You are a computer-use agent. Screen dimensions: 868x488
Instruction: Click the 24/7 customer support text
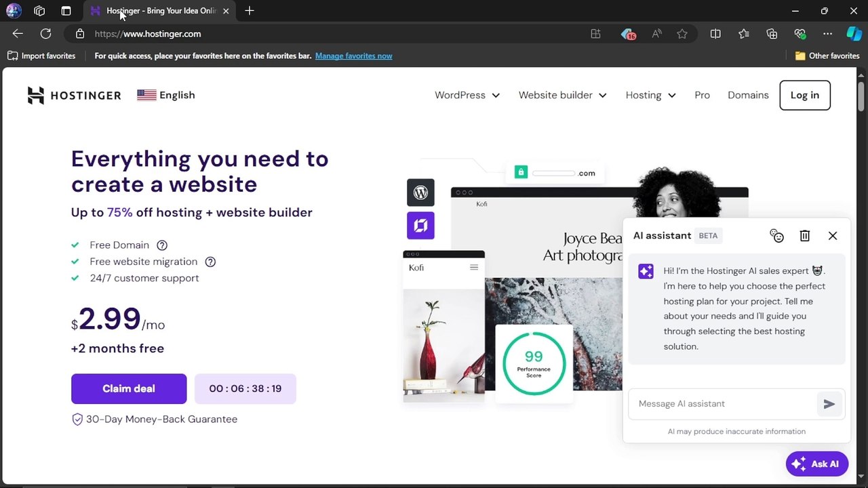pyautogui.click(x=144, y=278)
